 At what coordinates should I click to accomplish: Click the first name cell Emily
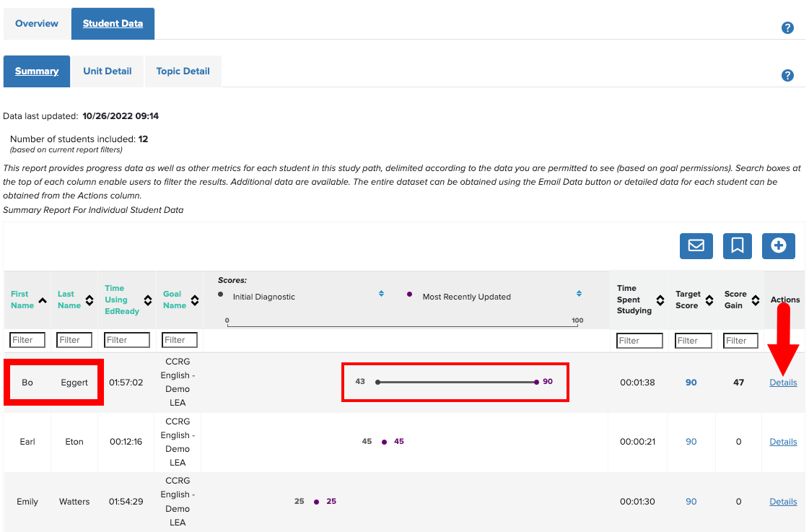(27, 502)
